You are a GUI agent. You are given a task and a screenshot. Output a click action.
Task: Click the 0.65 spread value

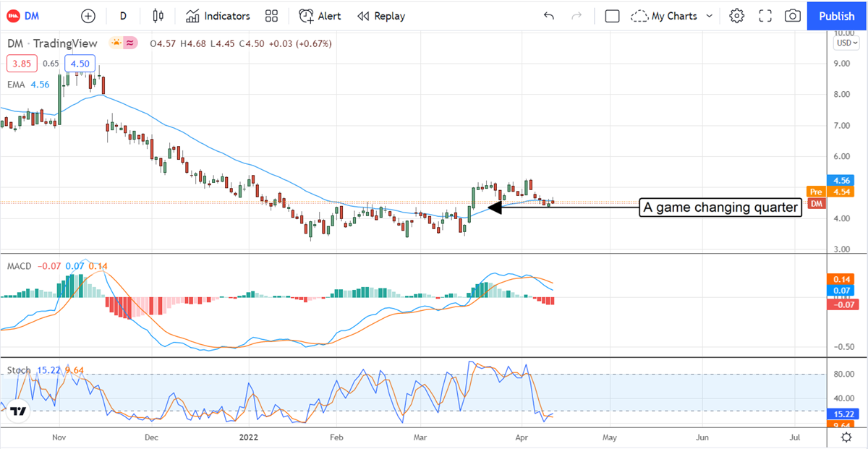click(x=51, y=64)
